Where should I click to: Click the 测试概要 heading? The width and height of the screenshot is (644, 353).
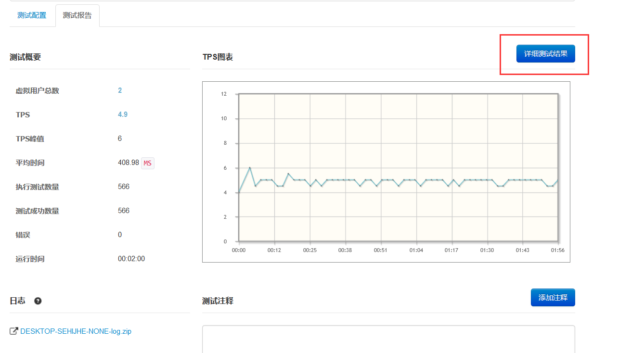[x=26, y=57]
